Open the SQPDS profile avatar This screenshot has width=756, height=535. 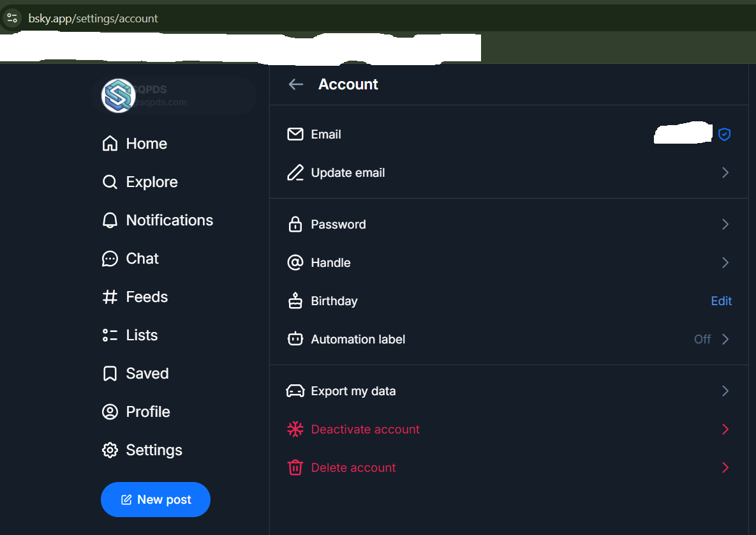118,96
